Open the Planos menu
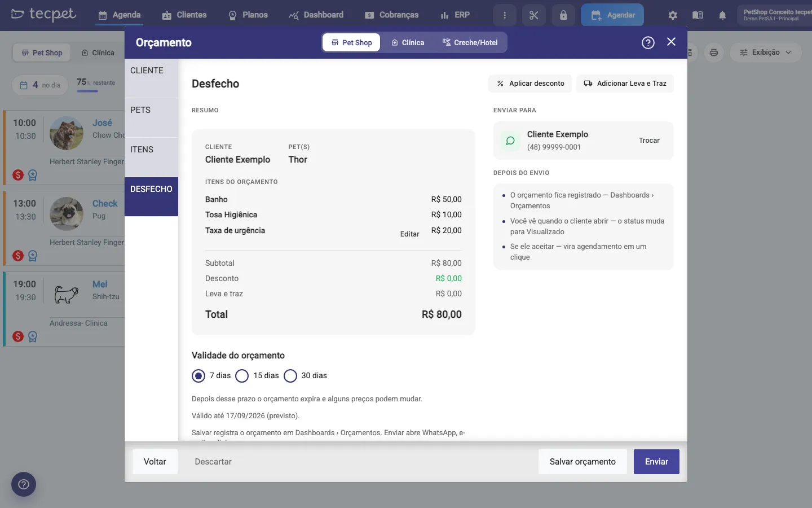The height and width of the screenshot is (508, 812). pos(248,15)
